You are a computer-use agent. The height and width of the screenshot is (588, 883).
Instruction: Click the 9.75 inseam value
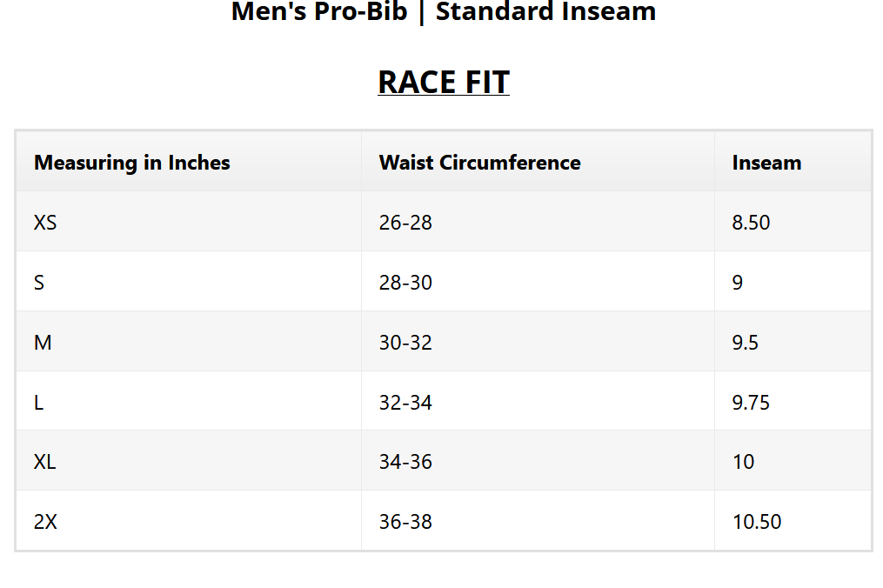coord(751,403)
